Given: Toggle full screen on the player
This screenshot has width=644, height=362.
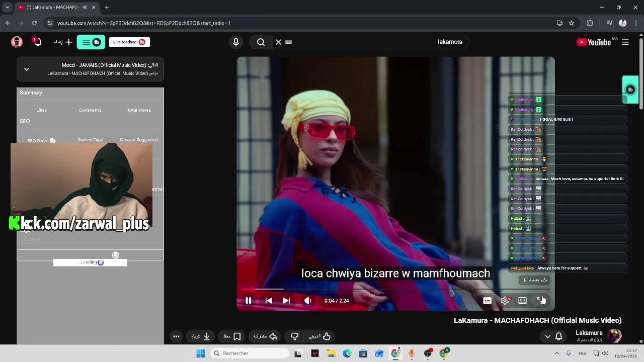Looking at the screenshot, I should (x=540, y=300).
